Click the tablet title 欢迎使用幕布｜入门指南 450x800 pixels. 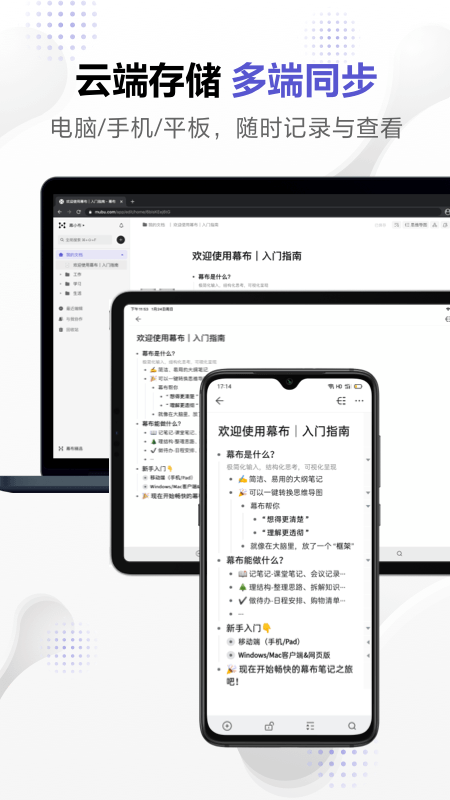181,338
